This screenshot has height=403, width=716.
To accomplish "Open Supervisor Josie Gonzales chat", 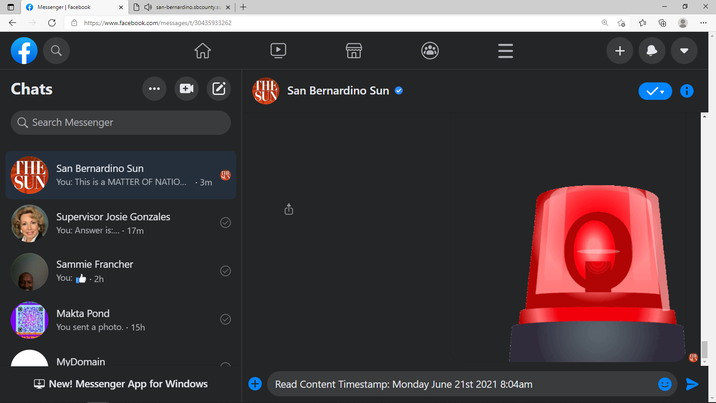I will click(121, 223).
